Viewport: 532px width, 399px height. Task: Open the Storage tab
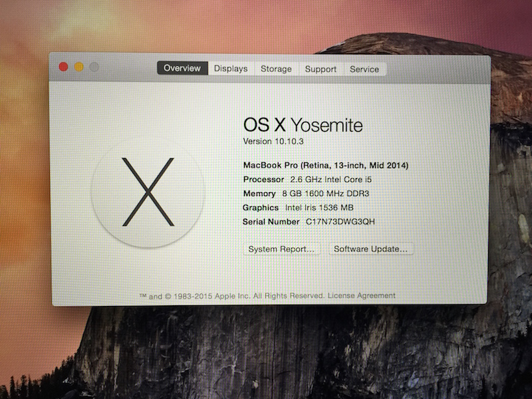pyautogui.click(x=276, y=69)
